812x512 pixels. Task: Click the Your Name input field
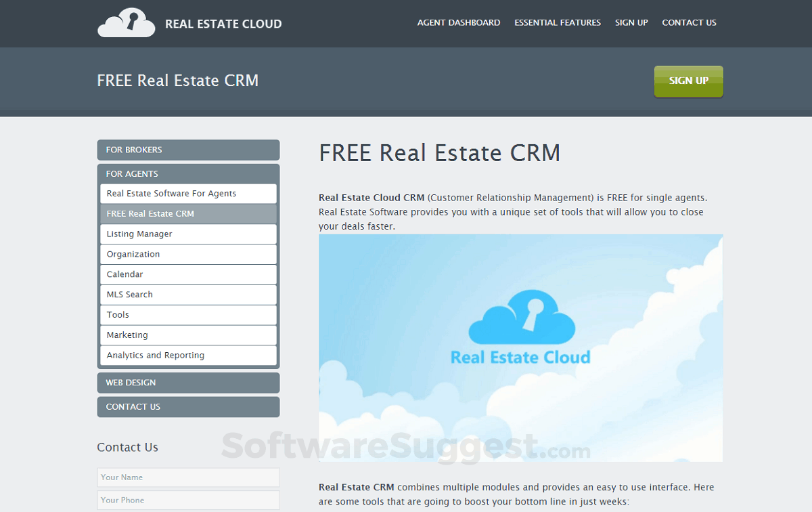188,477
